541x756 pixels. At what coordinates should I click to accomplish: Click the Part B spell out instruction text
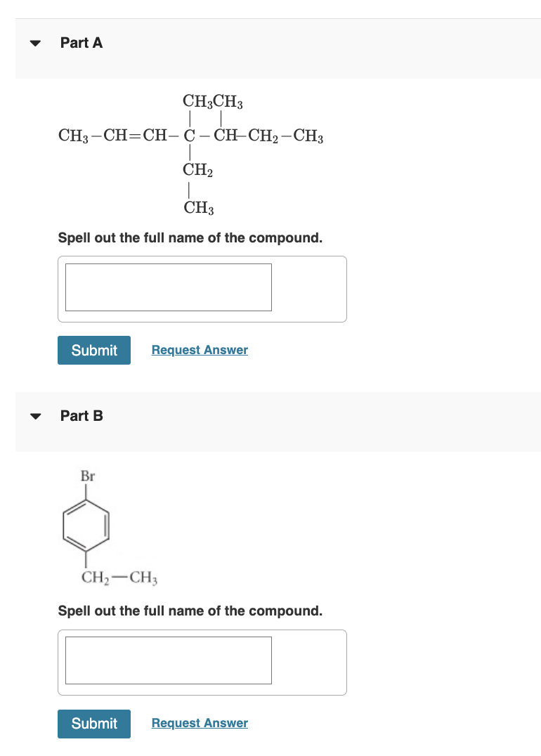[190, 611]
